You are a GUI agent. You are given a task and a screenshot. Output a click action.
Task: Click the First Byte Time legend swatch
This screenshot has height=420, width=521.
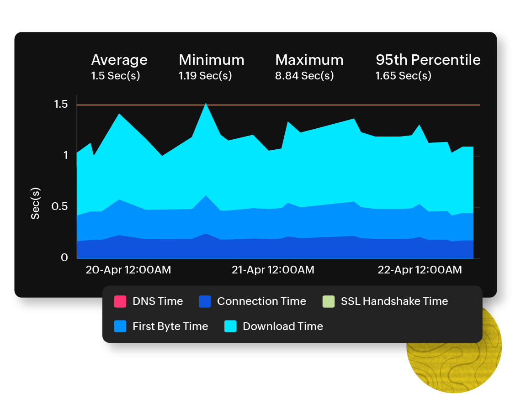[120, 326]
